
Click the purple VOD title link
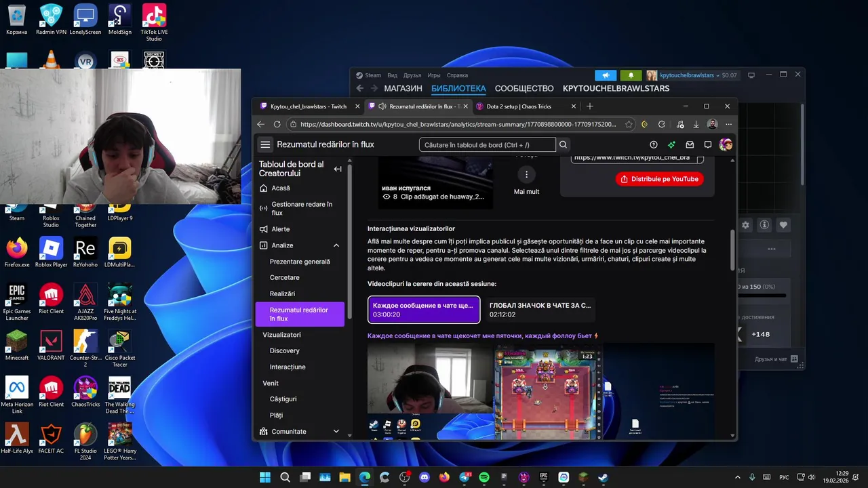point(483,335)
